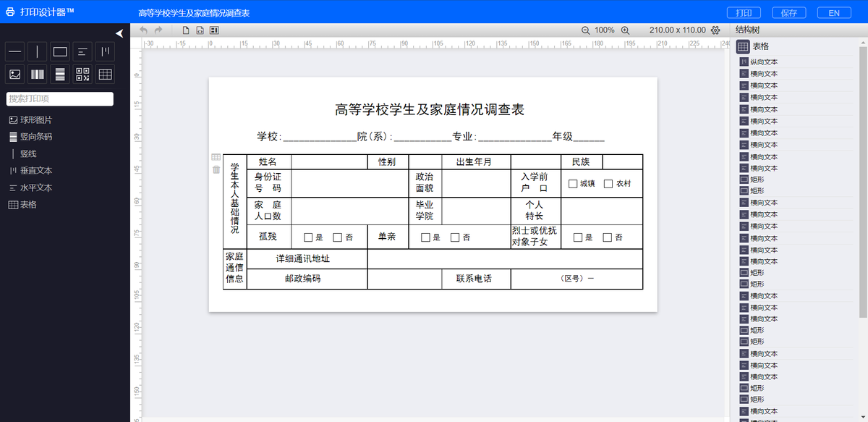Select the table tool in the icon grid

click(105, 74)
